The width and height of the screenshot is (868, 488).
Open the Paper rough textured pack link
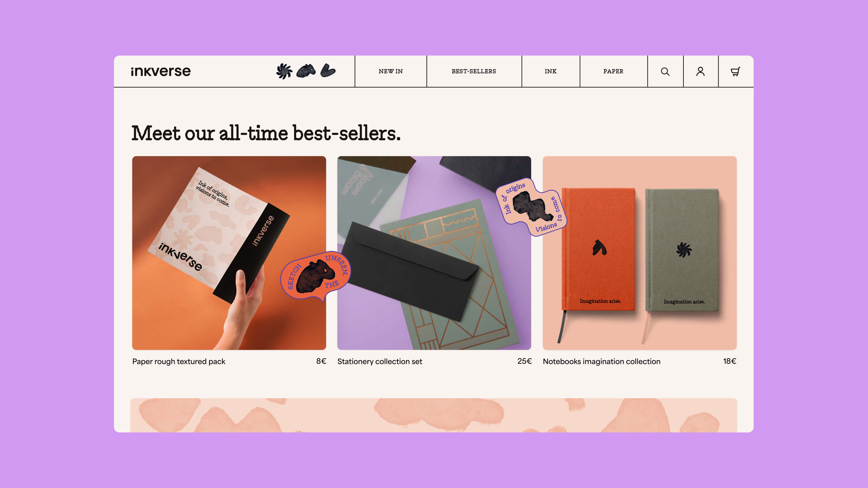click(179, 361)
